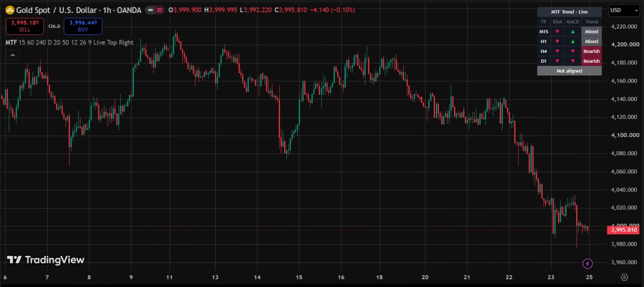The image size is (644, 287).
Task: Click the 4,220.000 price axis label
Action: click(624, 27)
